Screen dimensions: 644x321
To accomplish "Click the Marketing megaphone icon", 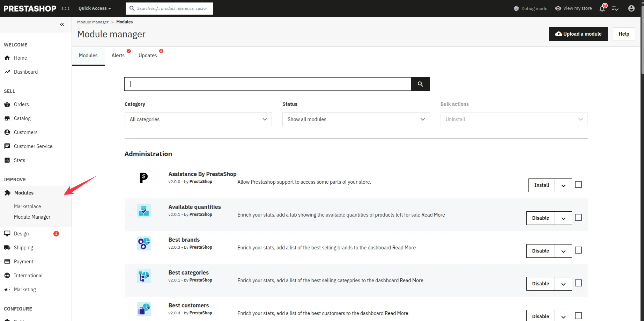I will click(x=8, y=289).
